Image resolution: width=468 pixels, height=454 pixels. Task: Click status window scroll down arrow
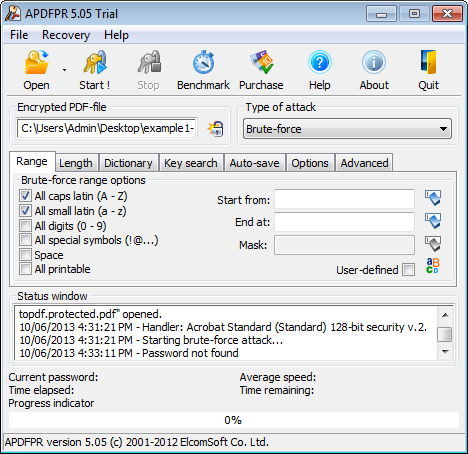tap(445, 351)
